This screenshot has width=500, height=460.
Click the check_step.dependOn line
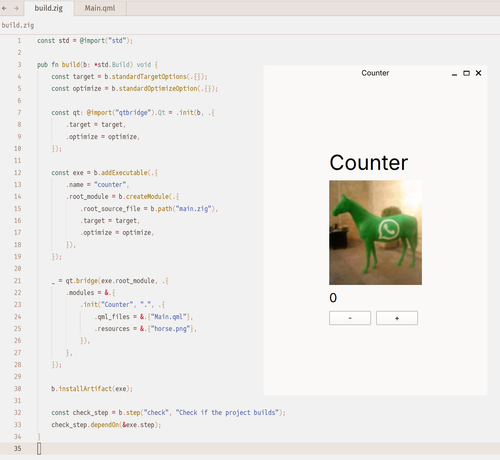coord(106,425)
